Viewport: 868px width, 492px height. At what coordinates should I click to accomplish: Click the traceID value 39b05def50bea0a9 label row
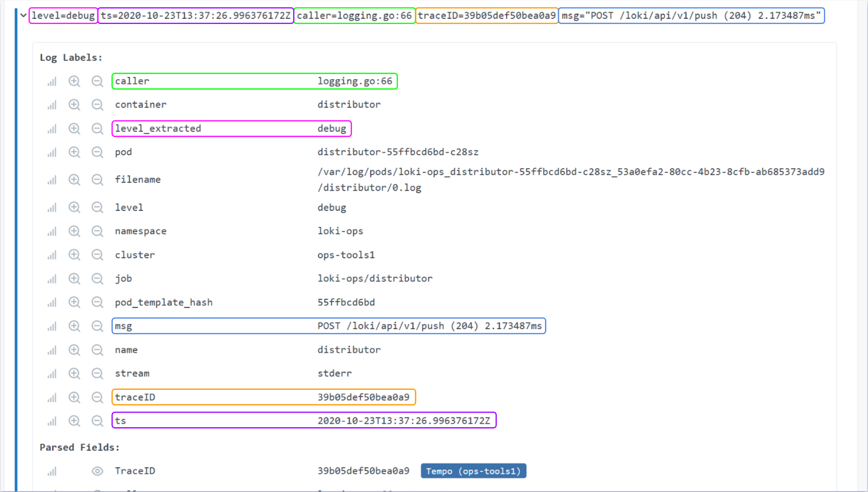pos(363,397)
